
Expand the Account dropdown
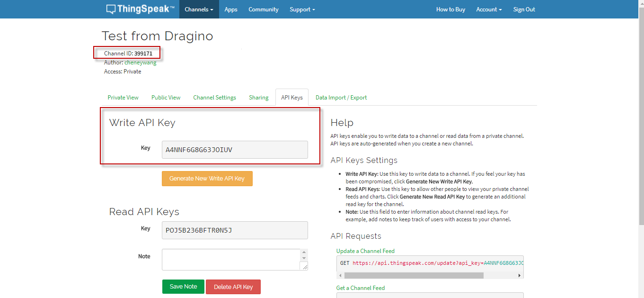pyautogui.click(x=489, y=9)
